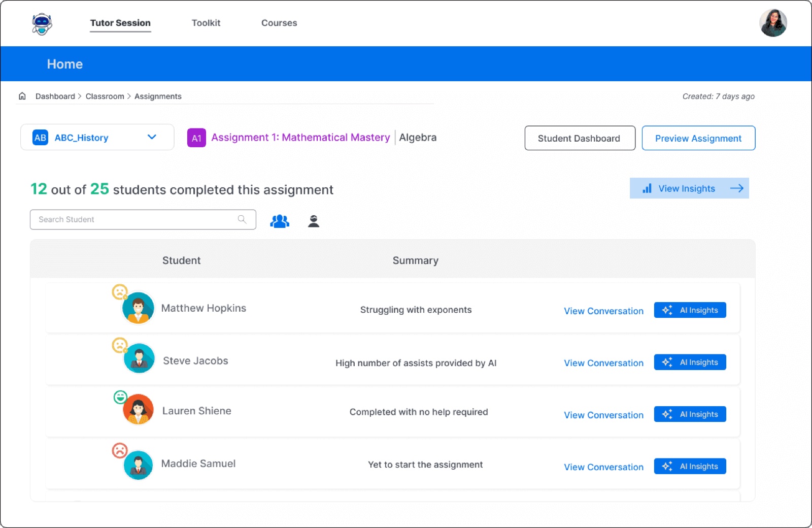Click the happy mood emoji for Lauren Shiene
Image resolution: width=812 pixels, height=528 pixels.
click(120, 397)
